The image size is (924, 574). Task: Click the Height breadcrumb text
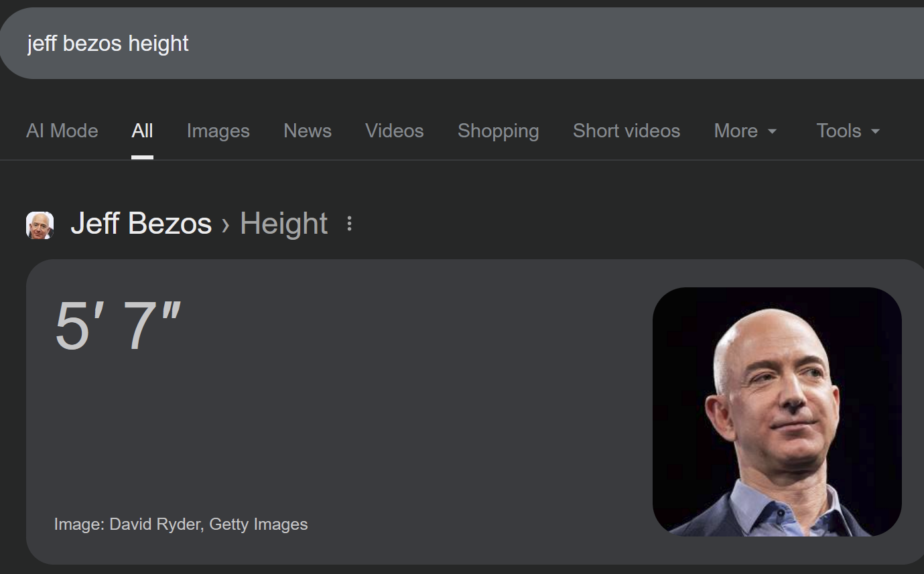click(x=283, y=224)
